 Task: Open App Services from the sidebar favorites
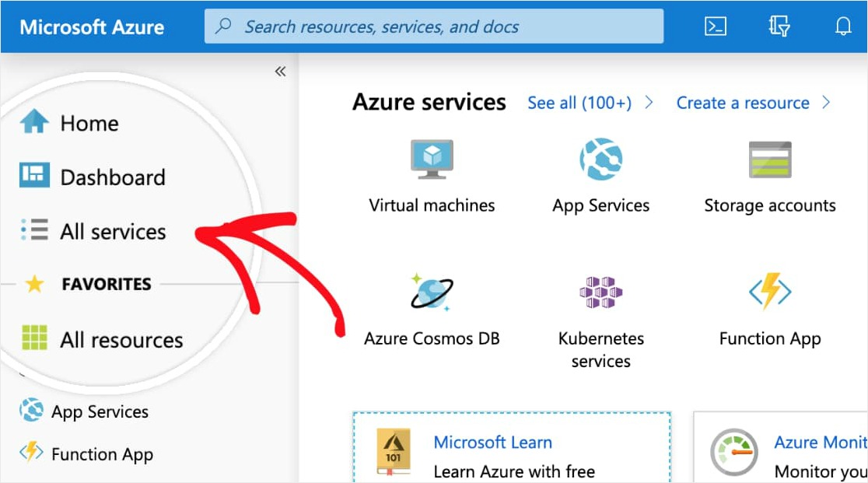tap(100, 412)
